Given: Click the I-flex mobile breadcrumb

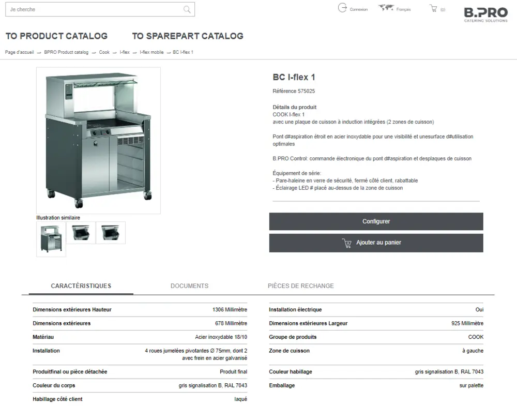Looking at the screenshot, I should pos(151,52).
